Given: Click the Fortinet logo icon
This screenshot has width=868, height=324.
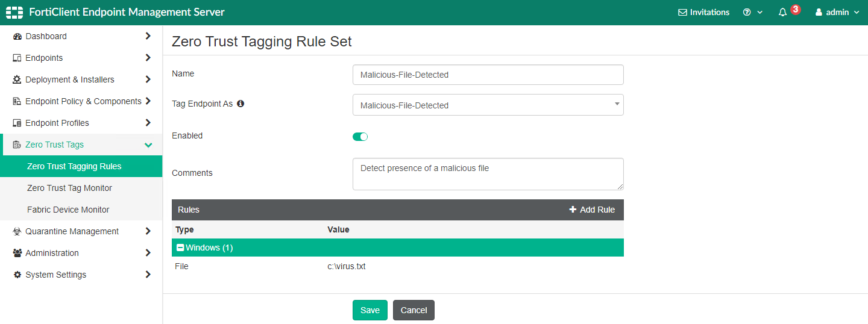Looking at the screenshot, I should pos(14,12).
